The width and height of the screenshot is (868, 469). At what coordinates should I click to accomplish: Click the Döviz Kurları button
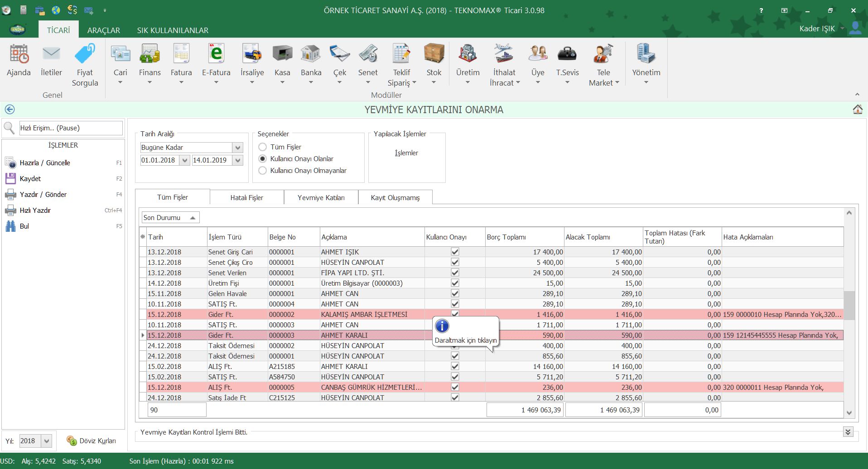click(x=92, y=441)
